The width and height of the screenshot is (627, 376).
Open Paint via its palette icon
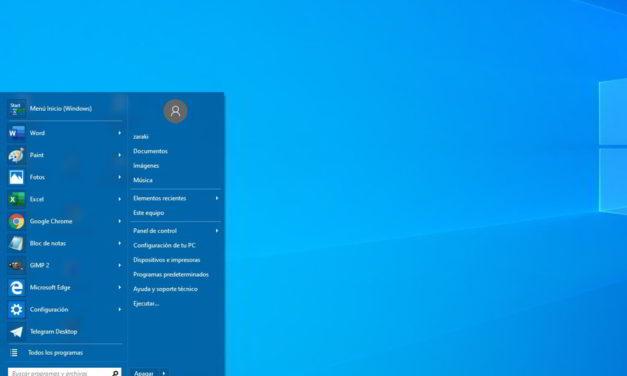pyautogui.click(x=16, y=155)
